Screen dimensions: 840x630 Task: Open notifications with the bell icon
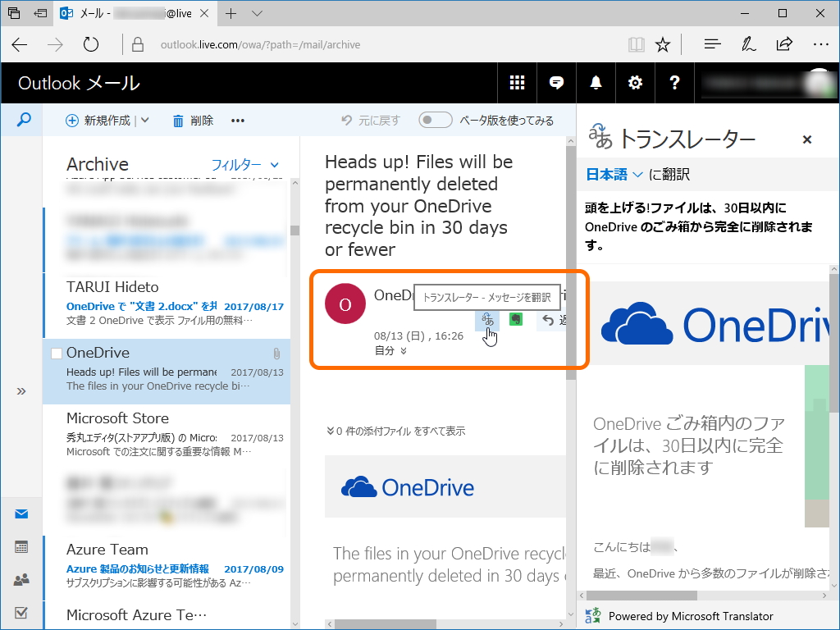[x=596, y=83]
